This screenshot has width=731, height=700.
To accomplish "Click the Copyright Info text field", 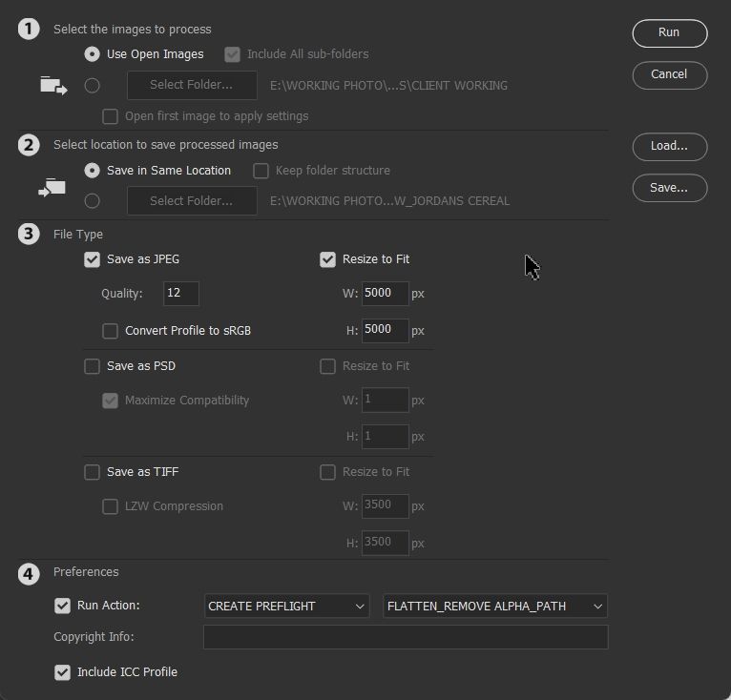I will pos(406,637).
